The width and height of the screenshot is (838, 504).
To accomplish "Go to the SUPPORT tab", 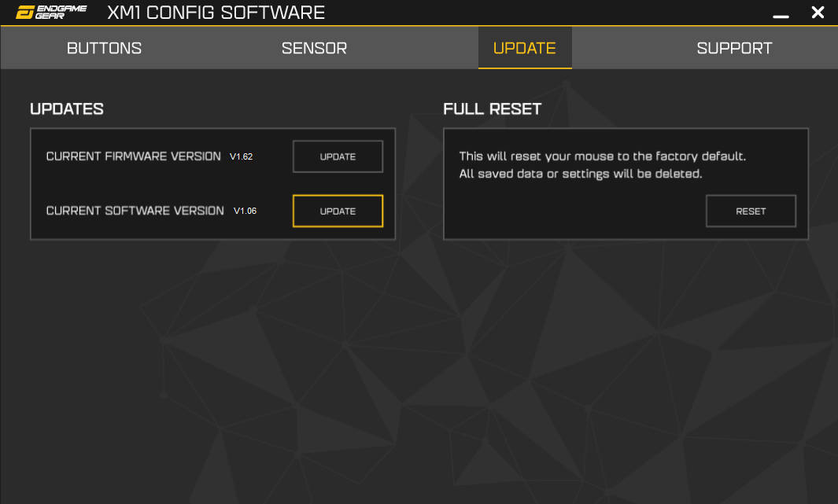I will point(734,48).
